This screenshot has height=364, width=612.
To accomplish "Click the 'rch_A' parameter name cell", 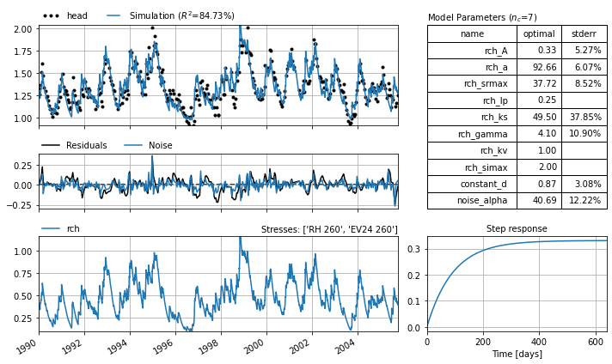I will coord(472,51).
